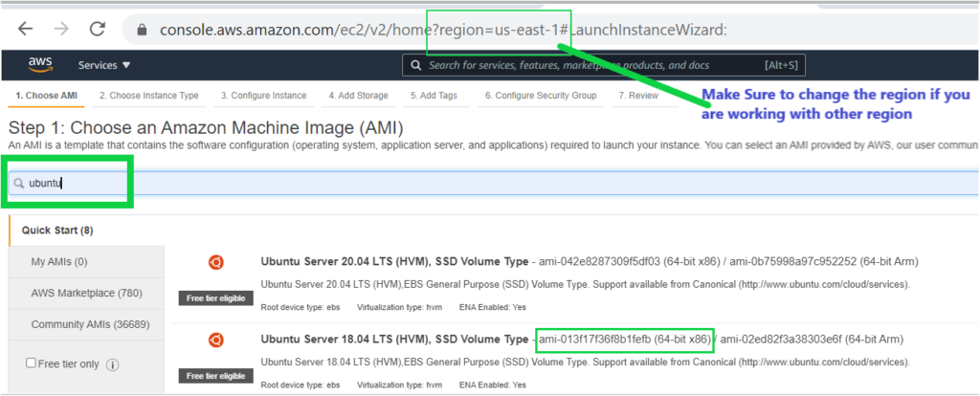The height and width of the screenshot is (396, 980).
Task: Open AWS Marketplace AMI list
Action: pyautogui.click(x=73, y=293)
